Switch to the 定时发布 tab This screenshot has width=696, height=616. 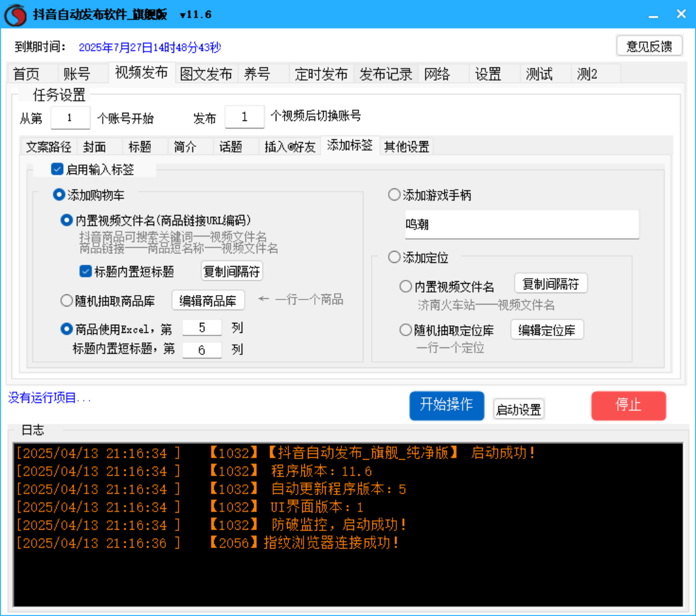(321, 74)
